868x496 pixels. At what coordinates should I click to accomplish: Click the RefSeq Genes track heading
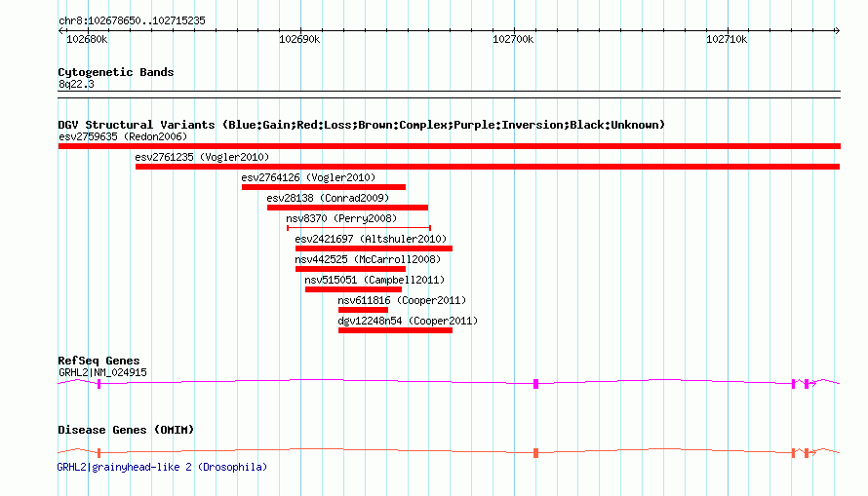click(99, 361)
